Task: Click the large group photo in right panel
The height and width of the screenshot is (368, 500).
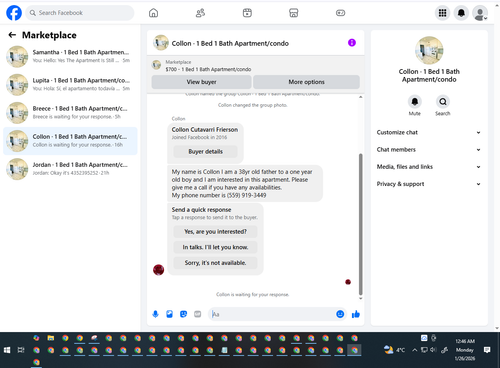Action: [x=429, y=50]
